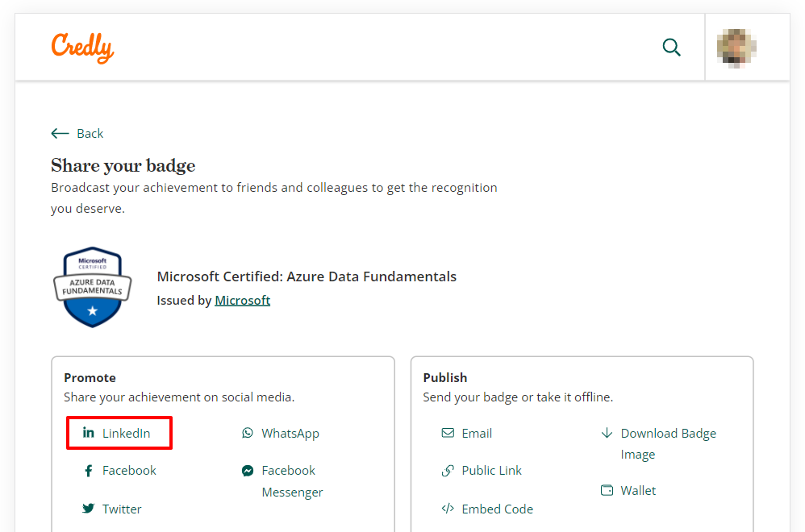Send badge by Email label
805x532 pixels.
[477, 434]
